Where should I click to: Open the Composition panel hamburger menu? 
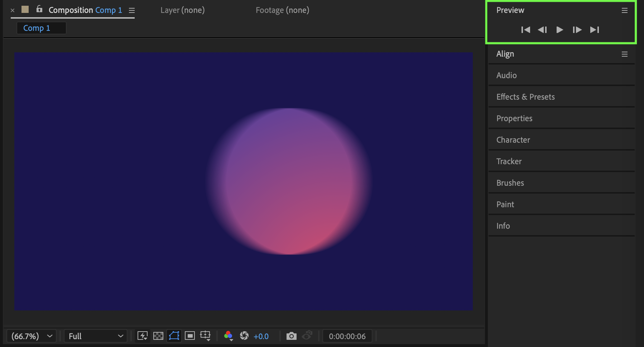tap(132, 10)
